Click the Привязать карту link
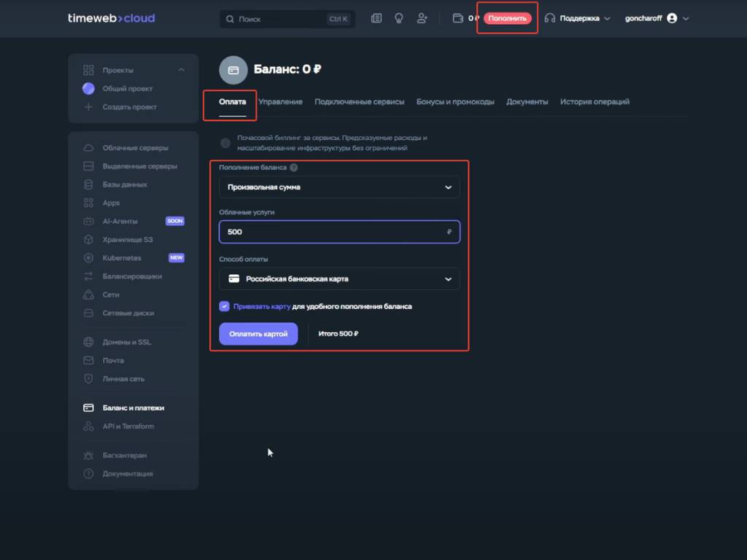 coord(262,306)
